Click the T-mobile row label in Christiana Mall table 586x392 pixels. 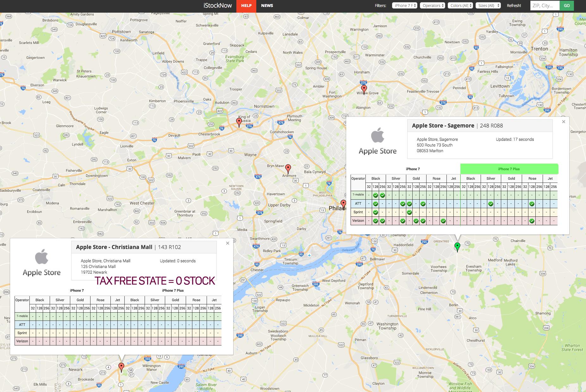(22, 316)
